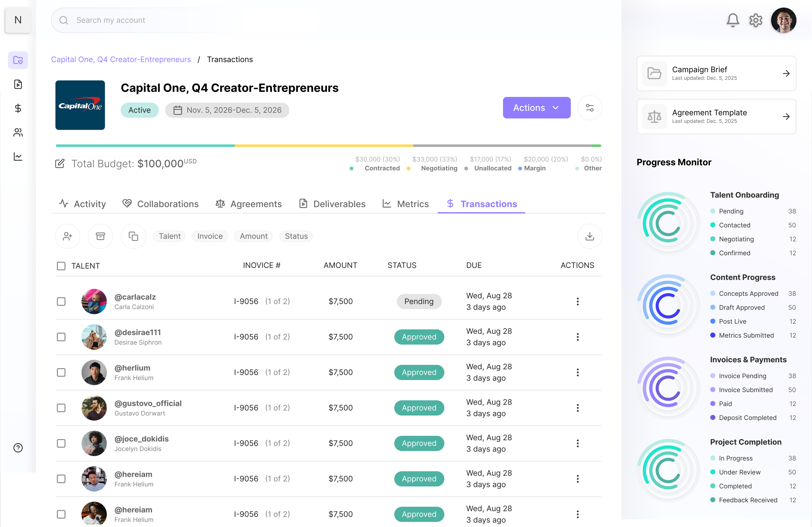Check the row checkbox for @carlacalz

(x=61, y=301)
